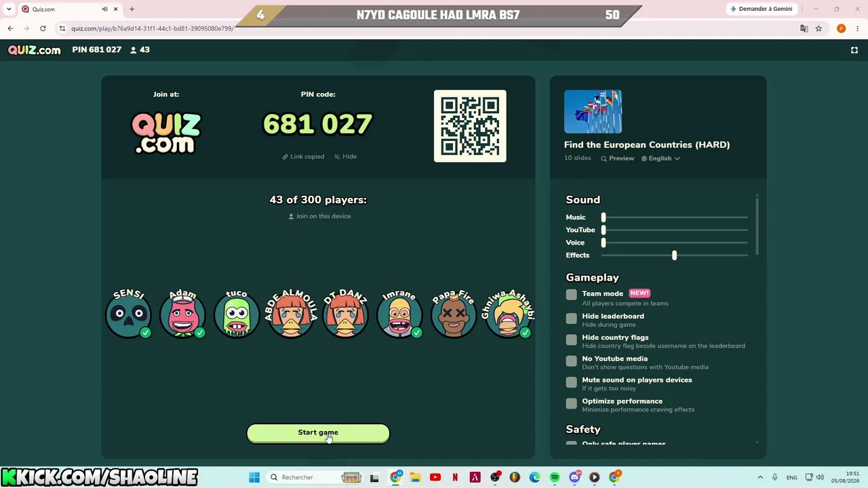Viewport: 868px width, 488px height.
Task: Enable No Youtube media checkbox
Action: [572, 361]
